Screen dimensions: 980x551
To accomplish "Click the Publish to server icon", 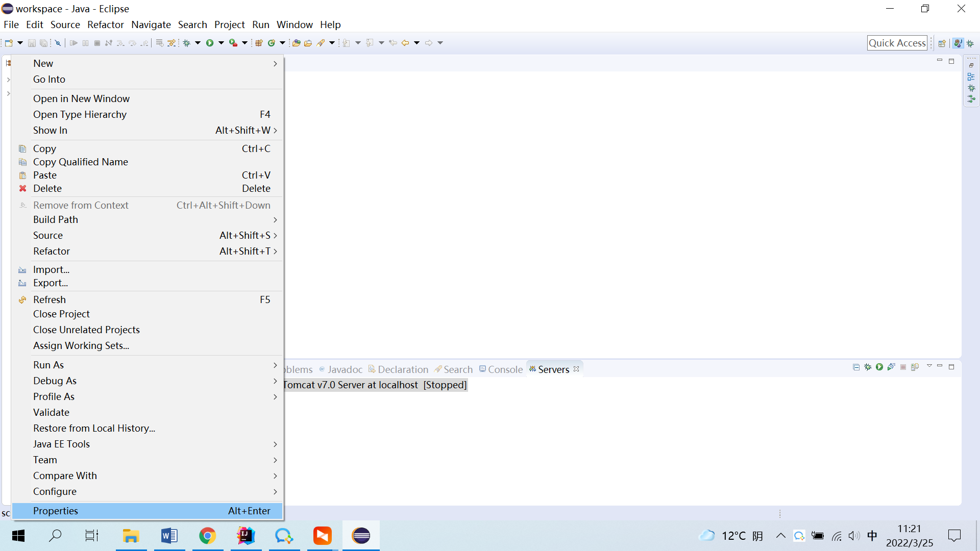I will point(915,367).
